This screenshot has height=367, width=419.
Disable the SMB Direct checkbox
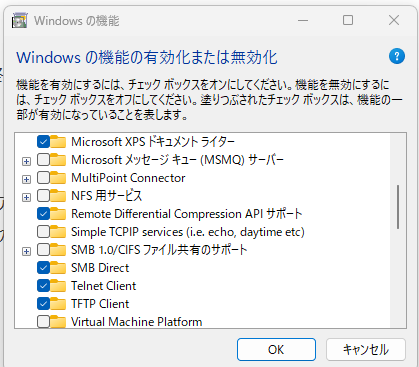(43, 268)
